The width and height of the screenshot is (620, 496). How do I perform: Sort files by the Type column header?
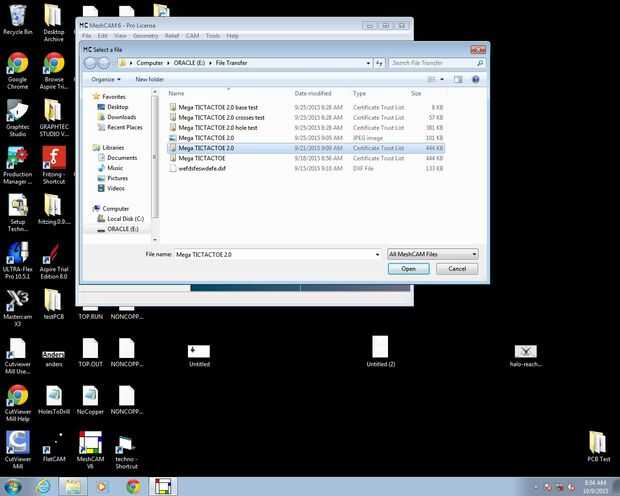pyautogui.click(x=359, y=93)
